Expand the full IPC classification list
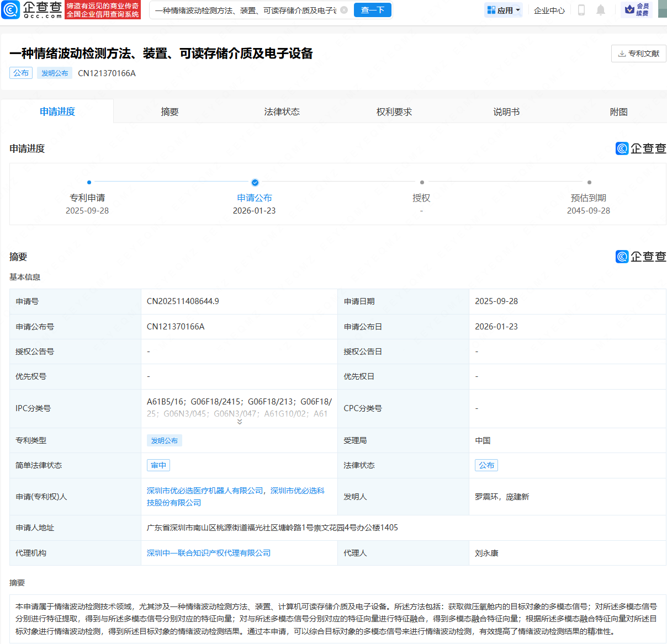This screenshot has width=667, height=644. coord(240,422)
